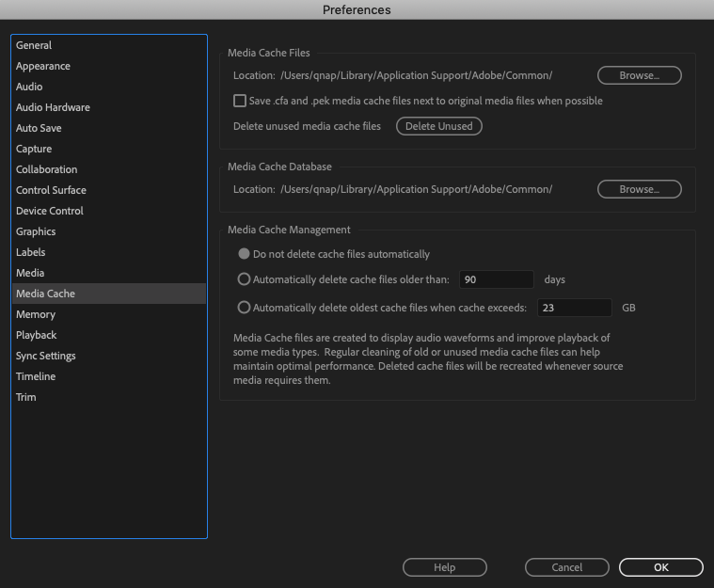This screenshot has height=588, width=714.
Task: Browse for Media Cache Files location
Action: 640,75
